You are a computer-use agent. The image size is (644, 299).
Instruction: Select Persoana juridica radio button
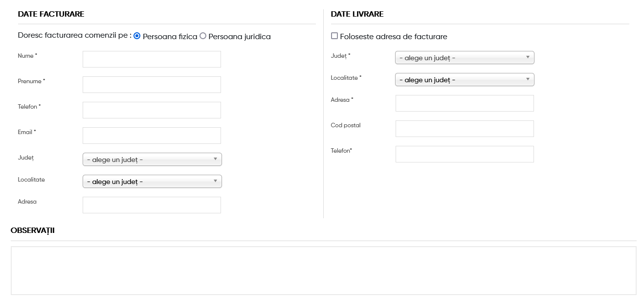coord(203,36)
